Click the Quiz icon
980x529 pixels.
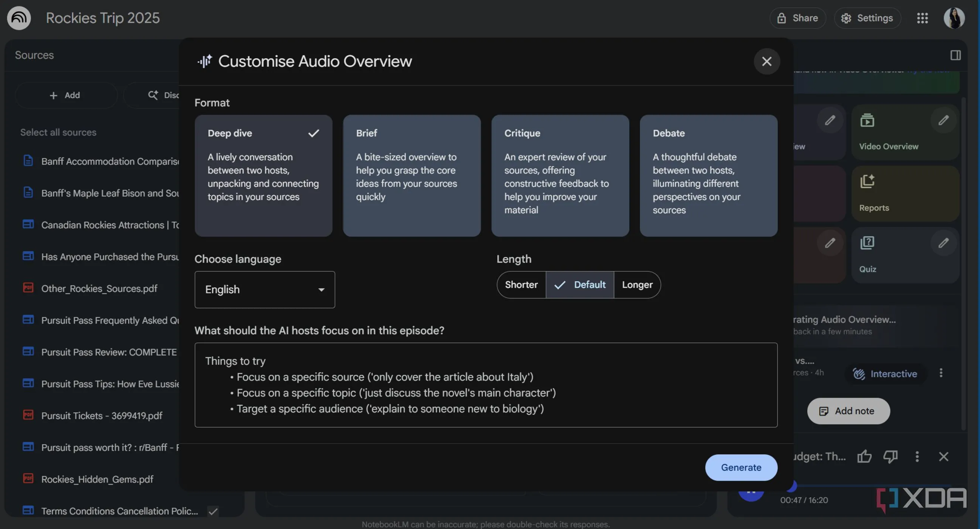coord(868,243)
